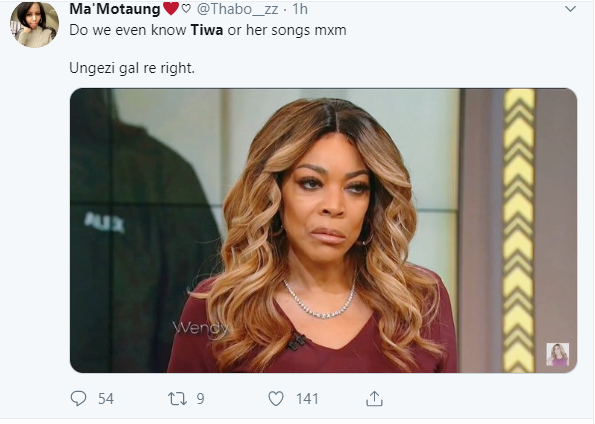595x424 pixels.
Task: Open share options via upload arrow icon
Action: tap(374, 399)
